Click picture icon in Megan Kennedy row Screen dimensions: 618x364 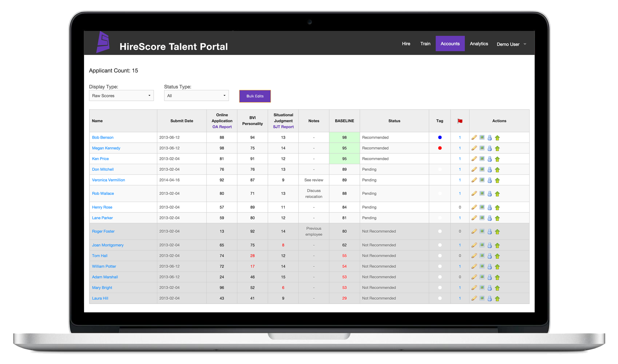coord(482,148)
